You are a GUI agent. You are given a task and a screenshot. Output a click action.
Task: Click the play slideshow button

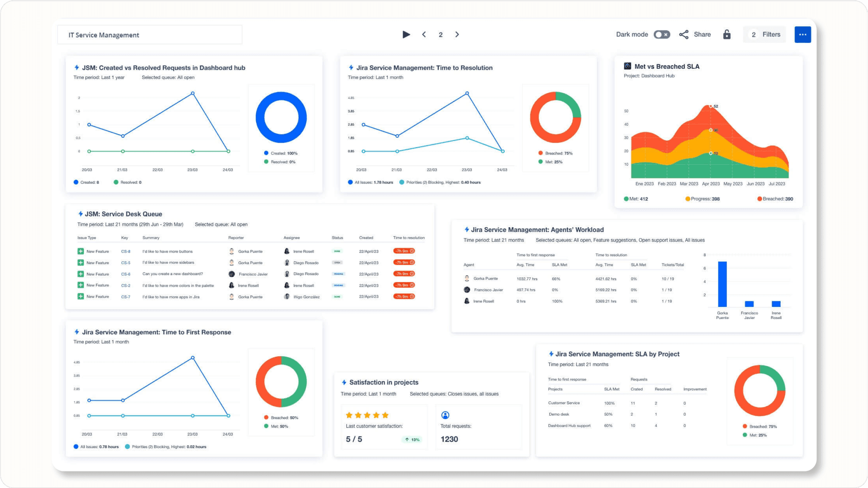tap(406, 35)
